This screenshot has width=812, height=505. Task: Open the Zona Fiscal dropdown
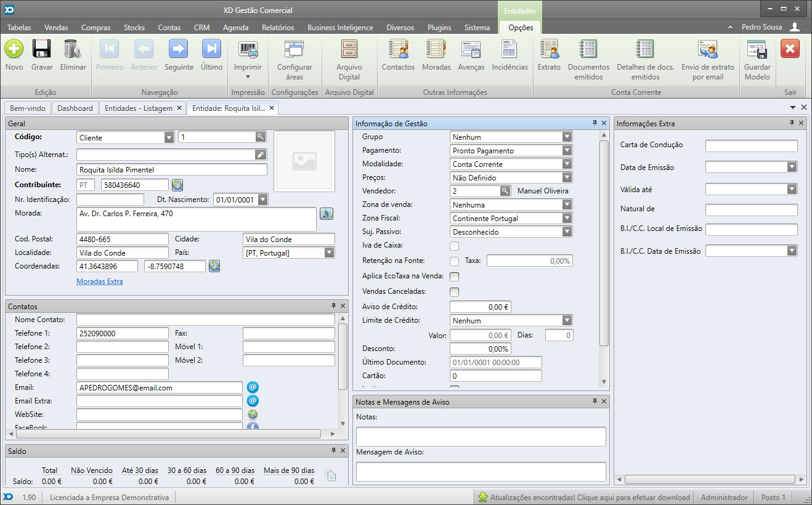coord(567,219)
